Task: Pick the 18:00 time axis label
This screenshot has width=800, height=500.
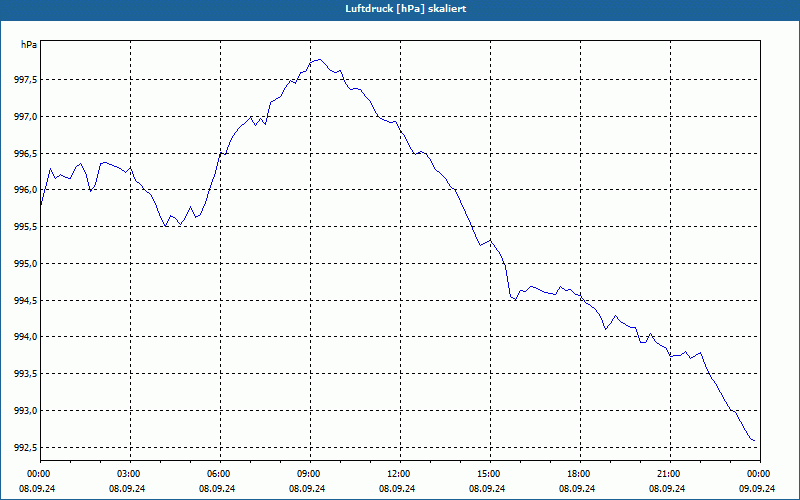Action: (580, 474)
